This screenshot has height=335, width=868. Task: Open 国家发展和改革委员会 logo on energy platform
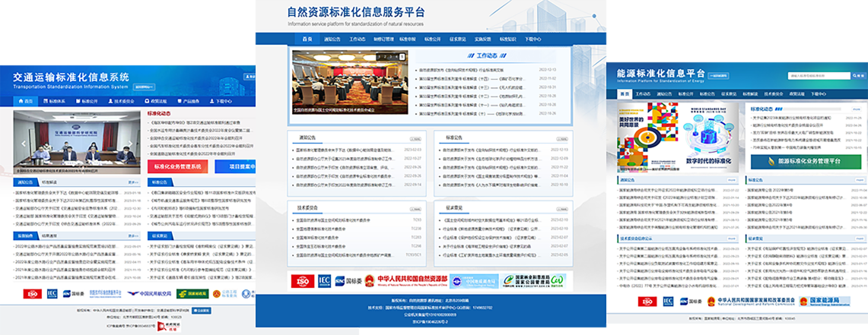(752, 302)
